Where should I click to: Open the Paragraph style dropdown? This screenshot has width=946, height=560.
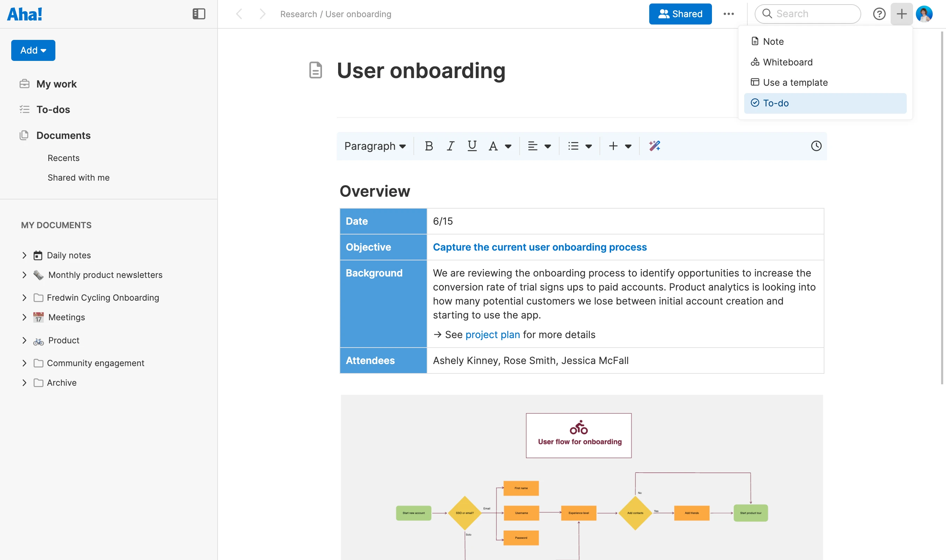pyautogui.click(x=375, y=146)
